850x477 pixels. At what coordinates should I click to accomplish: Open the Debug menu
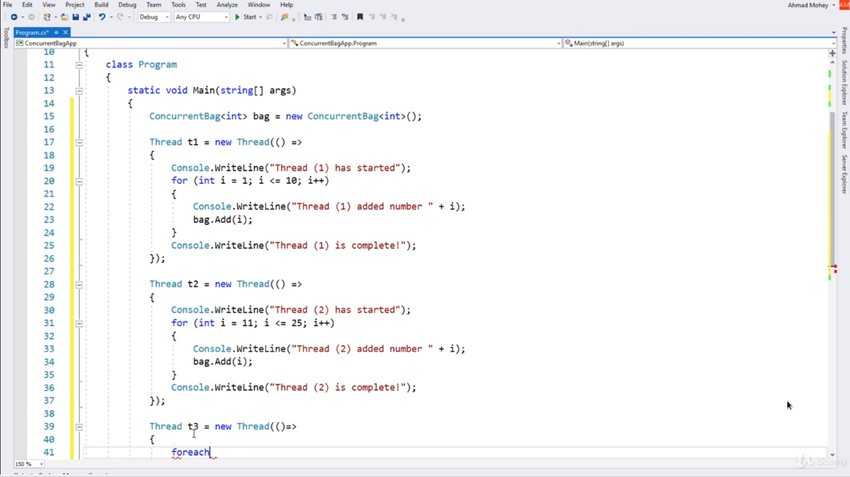[x=127, y=5]
